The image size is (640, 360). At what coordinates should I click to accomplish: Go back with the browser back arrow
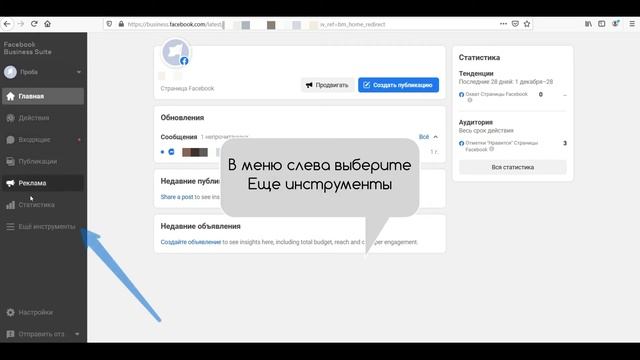[x=7, y=24]
